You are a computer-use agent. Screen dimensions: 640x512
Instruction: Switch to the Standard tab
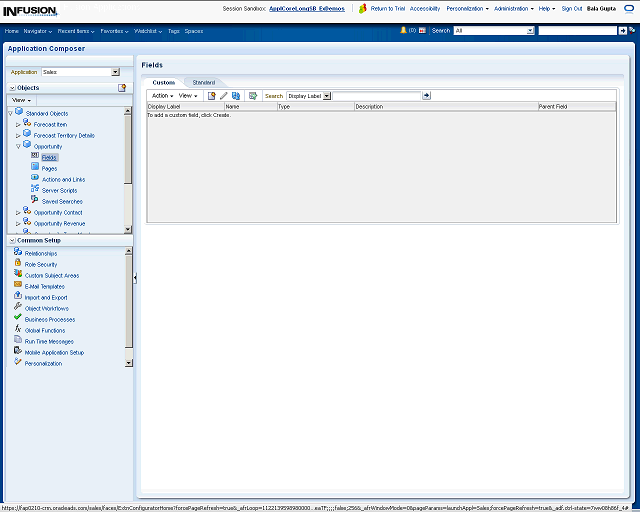(203, 82)
